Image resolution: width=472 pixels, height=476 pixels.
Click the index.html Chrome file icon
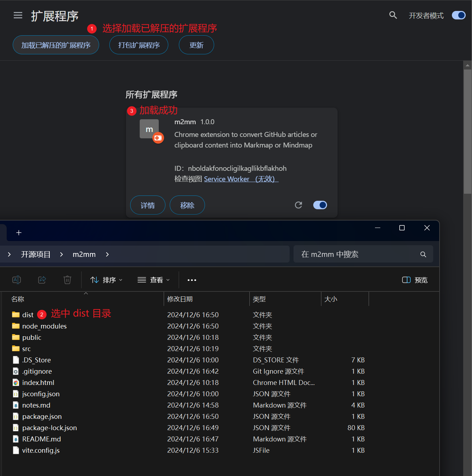point(16,382)
